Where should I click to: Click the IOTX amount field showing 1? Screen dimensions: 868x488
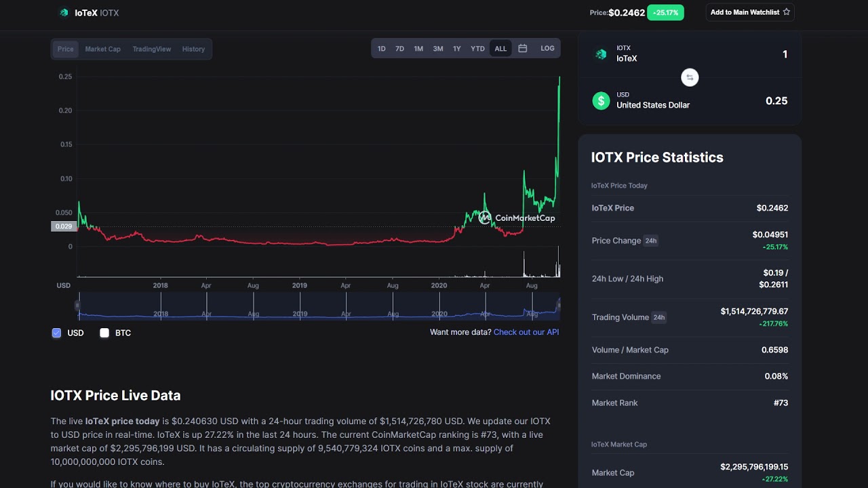point(785,54)
